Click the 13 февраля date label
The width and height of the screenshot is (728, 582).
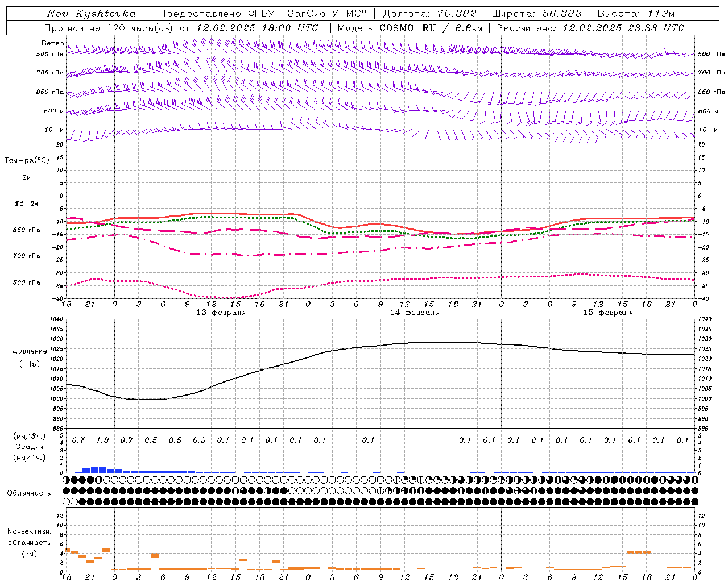pos(221,313)
